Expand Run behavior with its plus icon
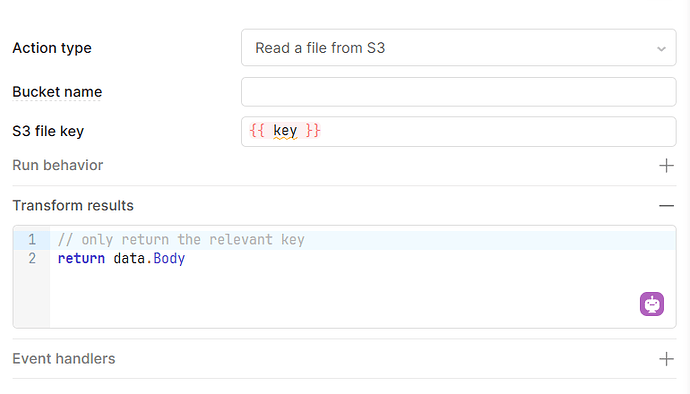Screen dimensions: 690x394 [666, 166]
